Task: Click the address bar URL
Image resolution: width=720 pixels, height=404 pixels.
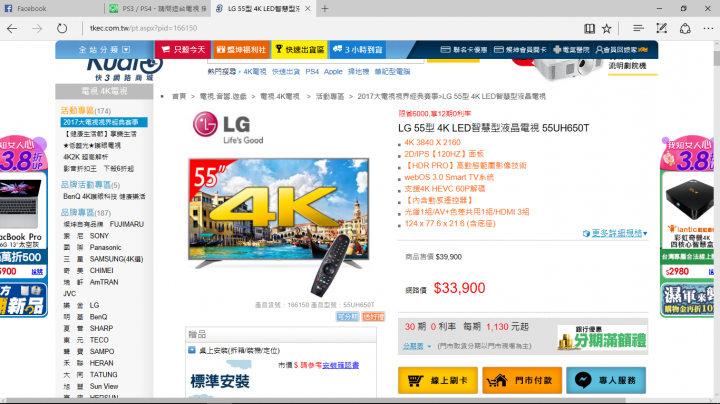Action: 143,28
